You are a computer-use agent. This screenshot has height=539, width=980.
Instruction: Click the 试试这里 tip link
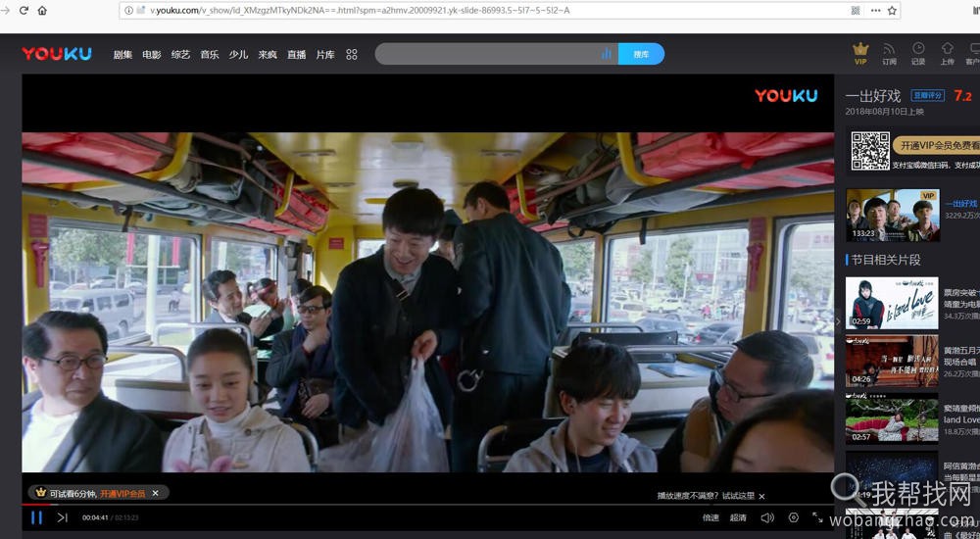(739, 496)
